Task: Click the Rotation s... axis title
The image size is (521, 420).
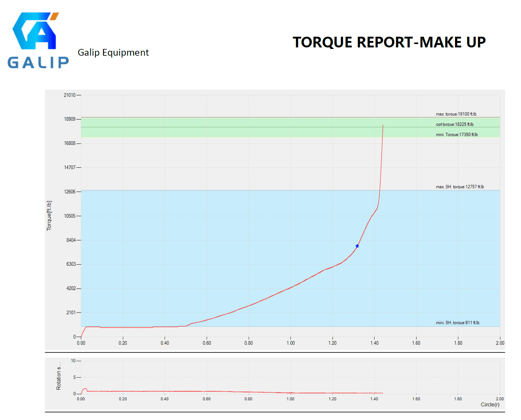Action: [58, 376]
